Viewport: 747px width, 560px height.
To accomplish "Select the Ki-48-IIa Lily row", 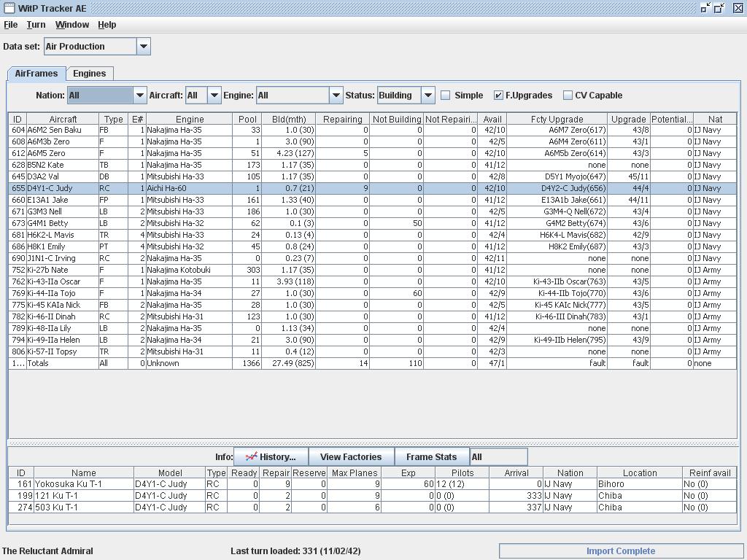I will pyautogui.click(x=373, y=328).
